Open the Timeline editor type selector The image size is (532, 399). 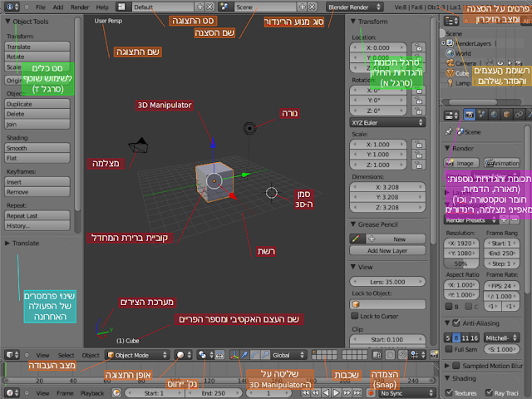pyautogui.click(x=12, y=393)
